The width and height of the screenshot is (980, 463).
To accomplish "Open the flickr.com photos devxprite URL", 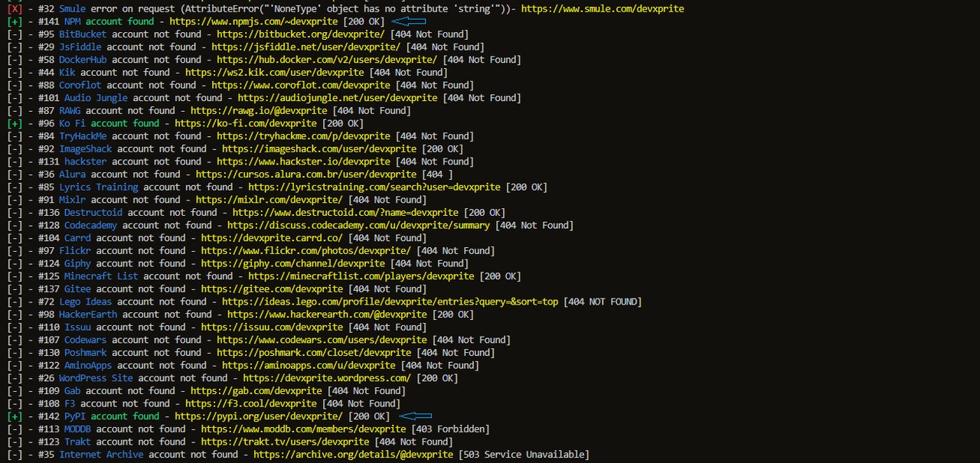I will tap(306, 251).
